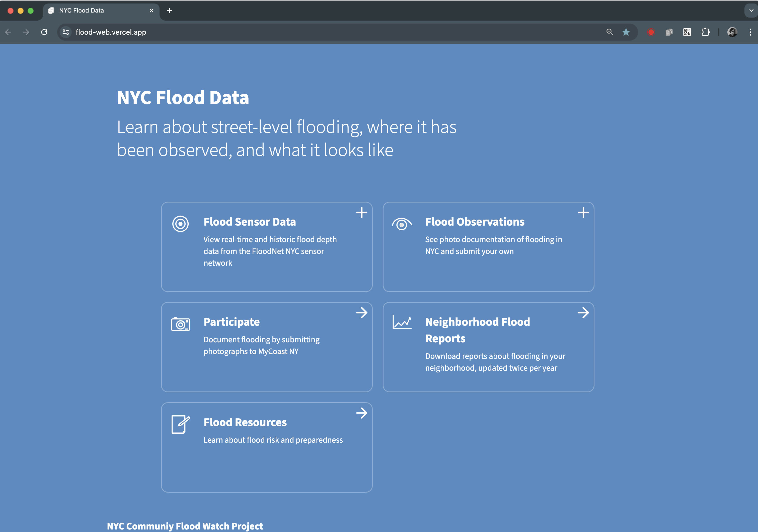Open the Participate card arrow link
The width and height of the screenshot is (758, 532).
(x=361, y=312)
